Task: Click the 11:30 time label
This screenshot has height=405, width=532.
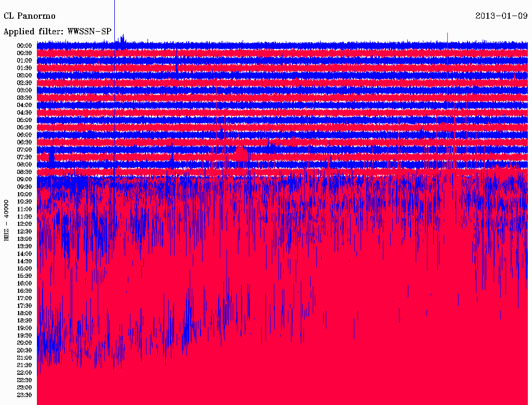Action: [x=24, y=217]
